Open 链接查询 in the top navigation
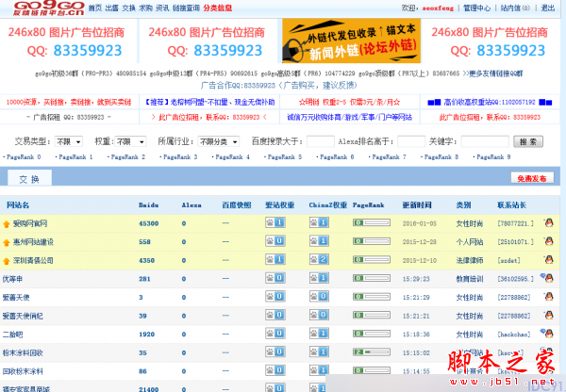This screenshot has height=392, width=566. pyautogui.click(x=186, y=8)
